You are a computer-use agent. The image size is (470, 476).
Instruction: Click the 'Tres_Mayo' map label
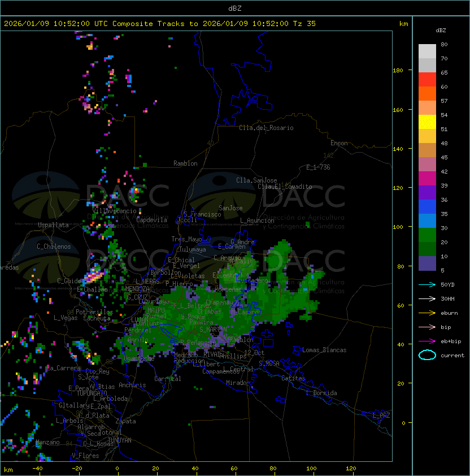[x=186, y=239]
